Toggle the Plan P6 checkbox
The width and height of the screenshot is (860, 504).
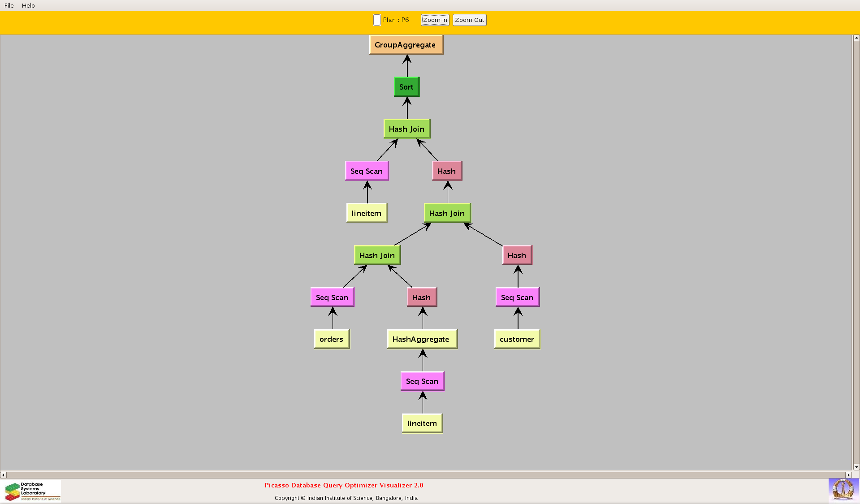(377, 20)
